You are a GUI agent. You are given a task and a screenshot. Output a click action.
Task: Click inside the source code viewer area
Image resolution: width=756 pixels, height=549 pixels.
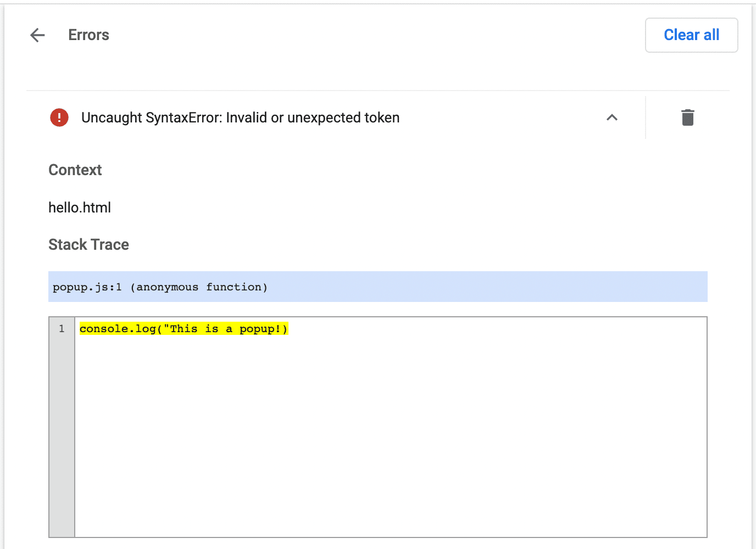(385, 428)
